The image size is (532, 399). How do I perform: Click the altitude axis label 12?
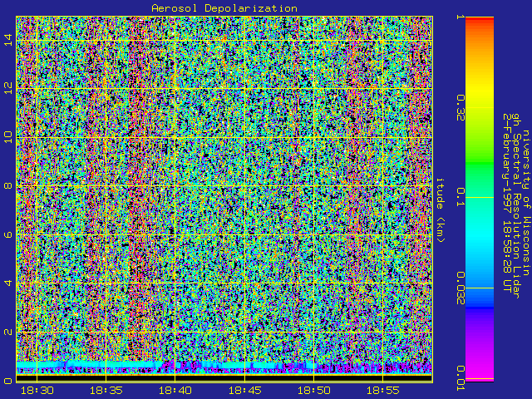tap(7, 89)
